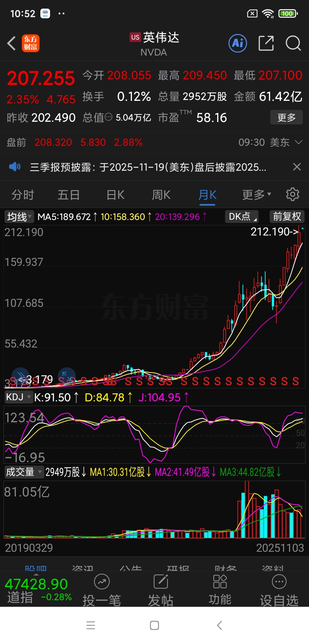Tap the 投一笔 icon
Image resolution: width=309 pixels, height=644 pixels.
(102, 582)
